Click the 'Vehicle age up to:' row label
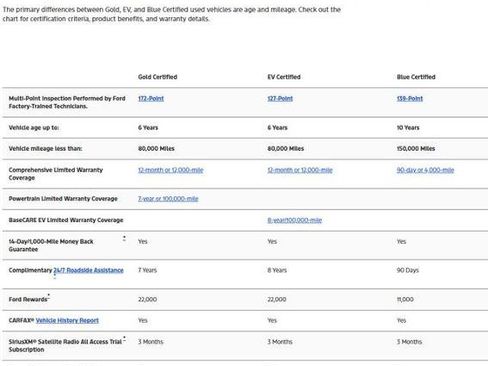This screenshot has height=366, width=488. pos(34,128)
